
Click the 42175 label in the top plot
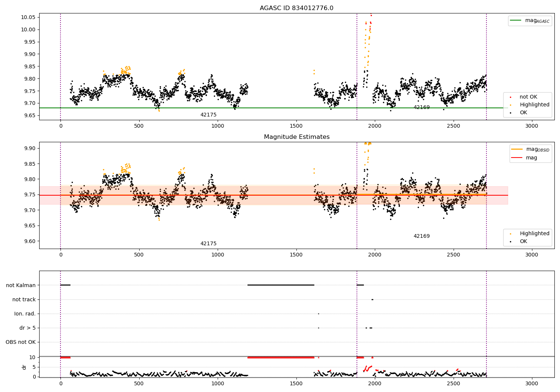(208, 115)
